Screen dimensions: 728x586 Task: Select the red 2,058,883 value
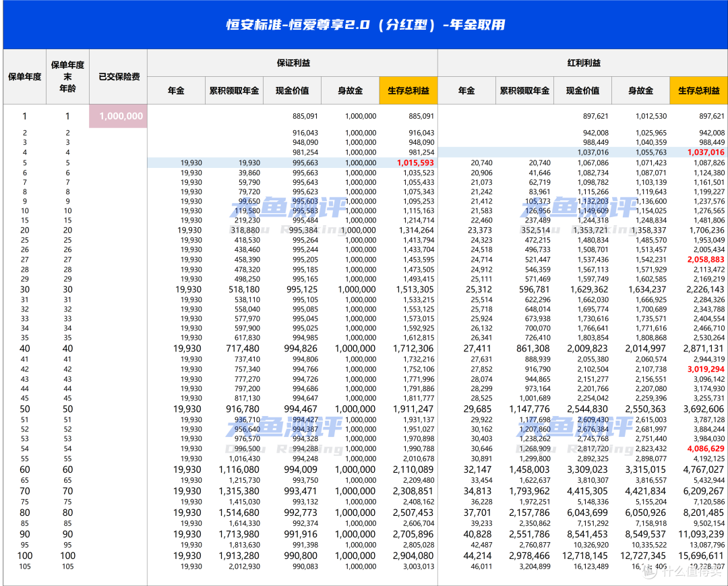pos(706,260)
